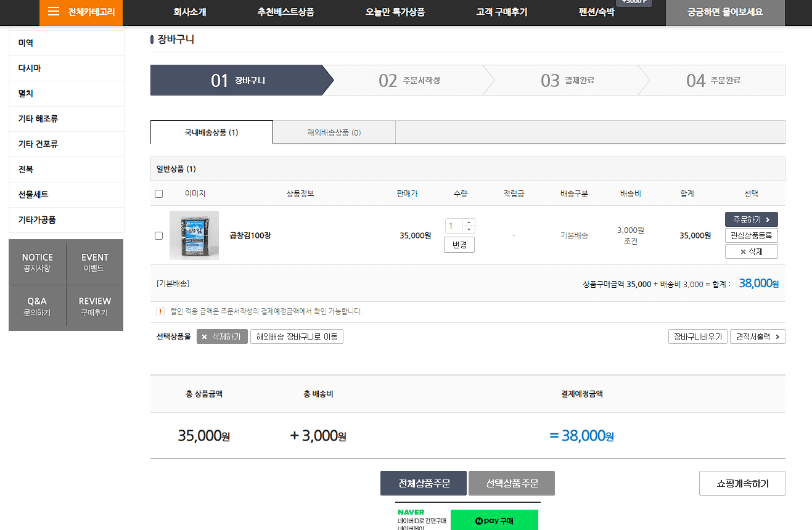The width and height of the screenshot is (812, 530).
Task: Open the NOTICE 공지사항 section
Action: [38, 262]
